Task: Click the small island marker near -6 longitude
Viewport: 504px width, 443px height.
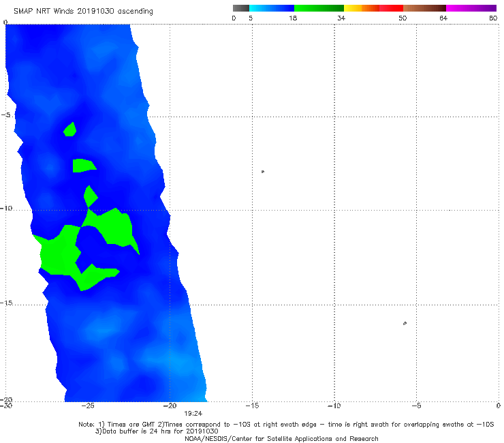Action: [x=405, y=323]
